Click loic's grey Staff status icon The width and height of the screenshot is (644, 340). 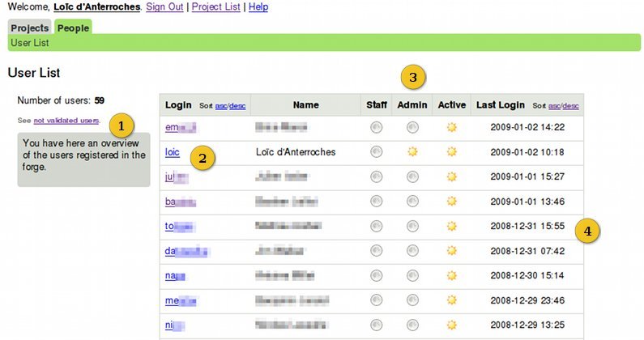pos(376,152)
